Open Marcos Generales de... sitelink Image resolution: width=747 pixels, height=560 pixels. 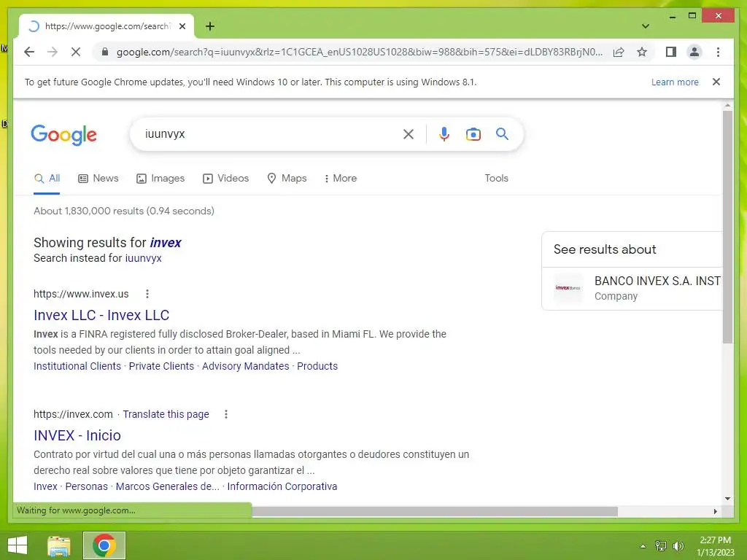click(x=168, y=486)
